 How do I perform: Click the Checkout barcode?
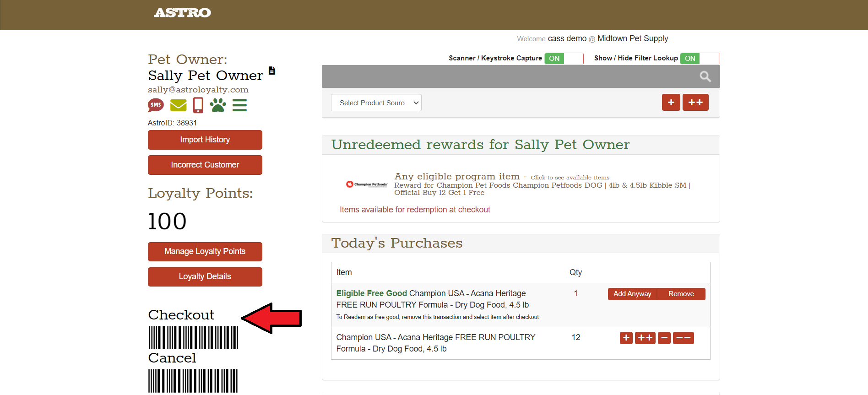[193, 338]
